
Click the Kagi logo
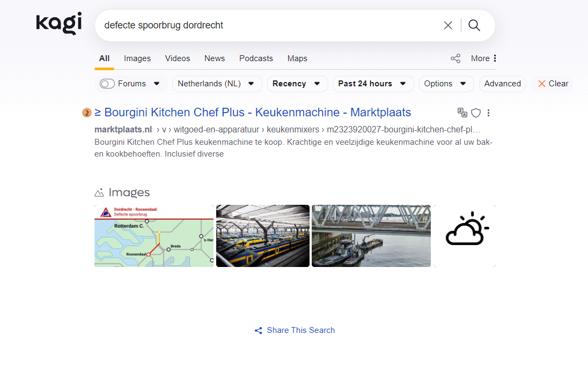(59, 24)
